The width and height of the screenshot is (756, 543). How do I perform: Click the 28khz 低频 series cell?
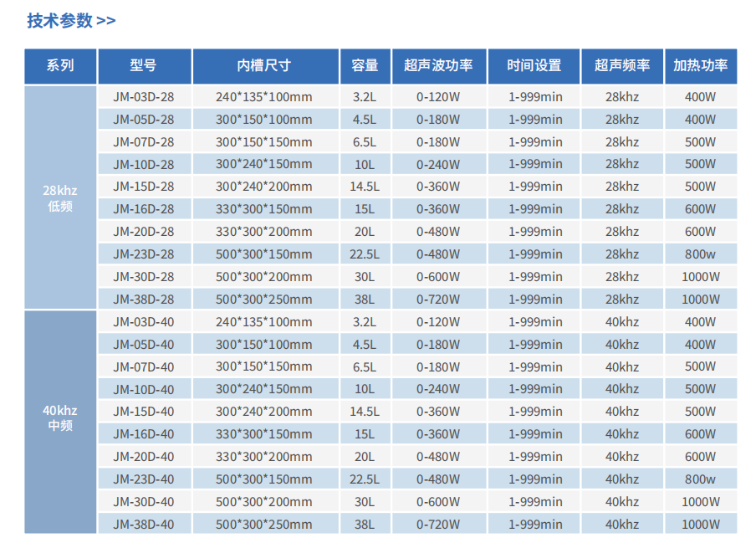[x=60, y=198]
